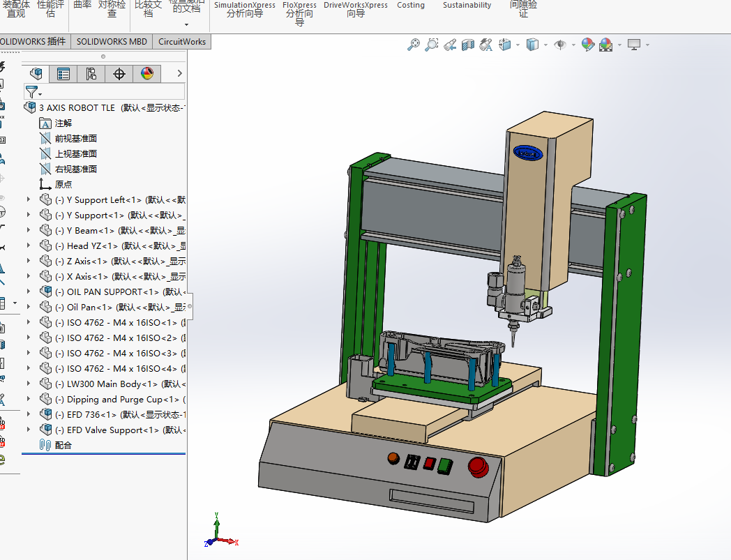The width and height of the screenshot is (731, 560).
Task: Click the Costing button
Action: click(411, 5)
